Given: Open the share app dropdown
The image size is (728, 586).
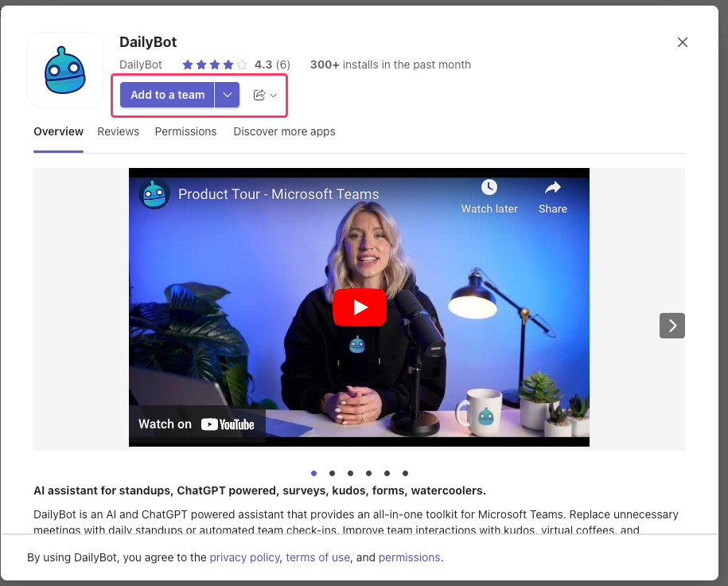Looking at the screenshot, I should click(x=265, y=96).
